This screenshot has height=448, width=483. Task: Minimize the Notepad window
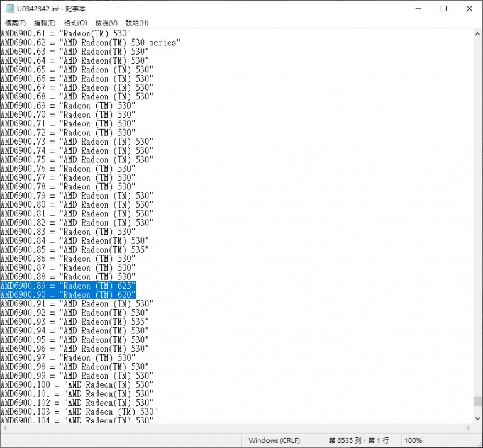pyautogui.click(x=418, y=9)
